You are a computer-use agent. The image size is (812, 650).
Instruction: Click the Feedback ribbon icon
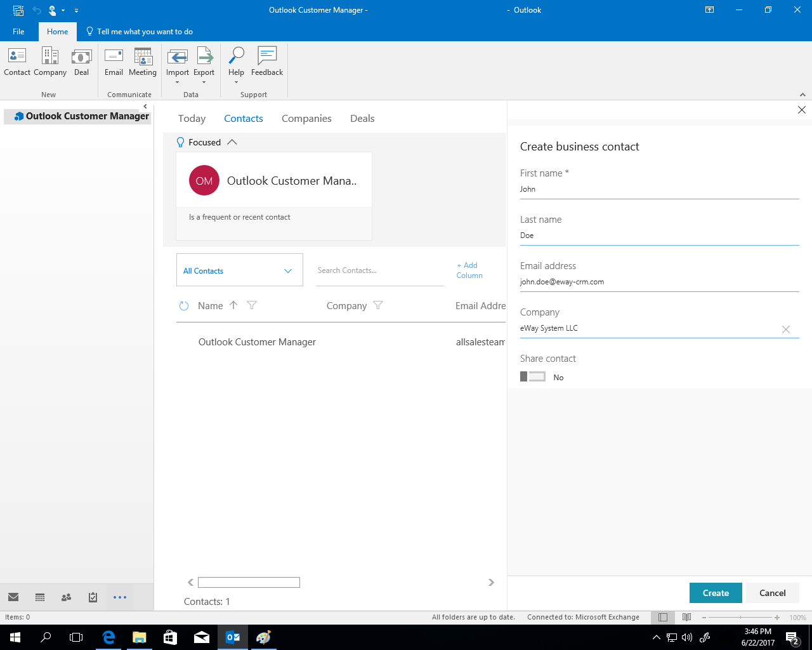coord(267,62)
